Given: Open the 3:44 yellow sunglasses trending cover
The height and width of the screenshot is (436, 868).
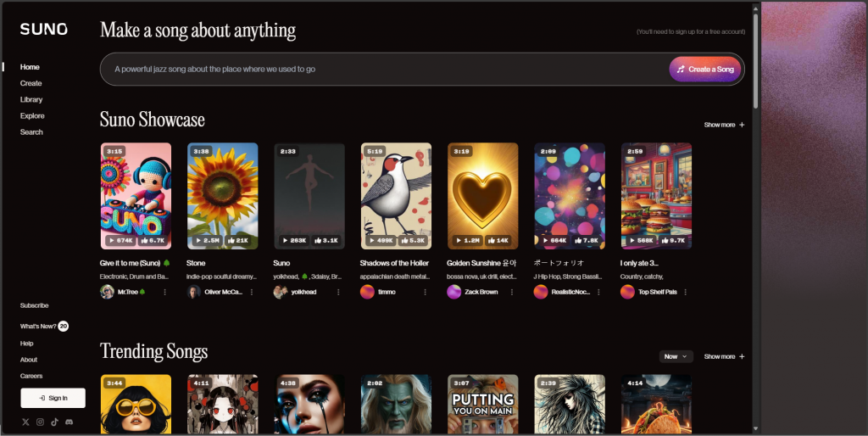Looking at the screenshot, I should point(136,404).
